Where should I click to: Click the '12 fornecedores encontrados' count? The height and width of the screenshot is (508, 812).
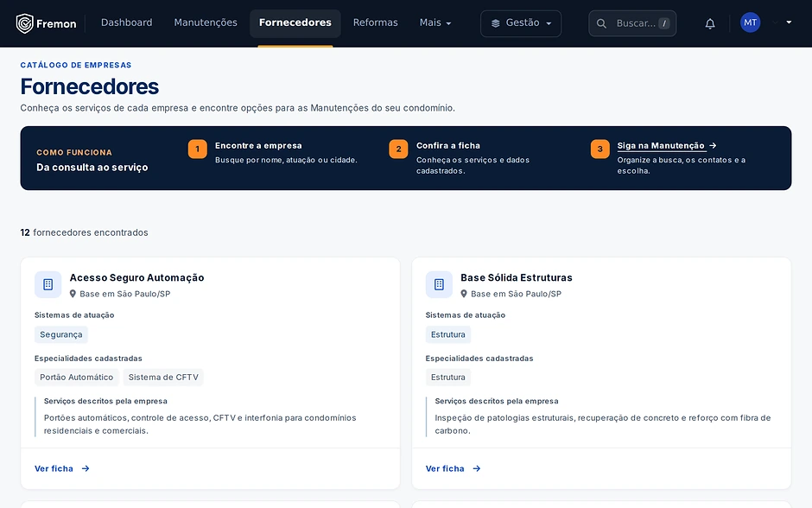pos(84,232)
